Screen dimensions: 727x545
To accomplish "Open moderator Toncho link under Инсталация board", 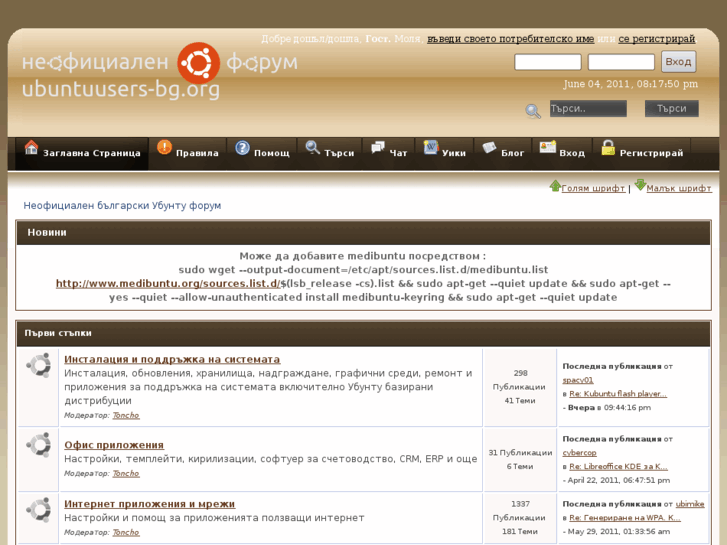I will tap(126, 415).
